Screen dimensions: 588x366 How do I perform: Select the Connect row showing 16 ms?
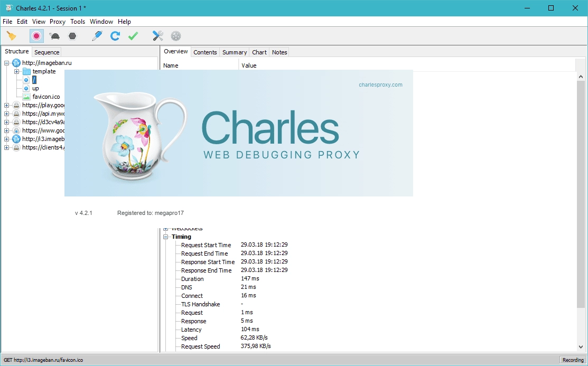click(x=219, y=296)
